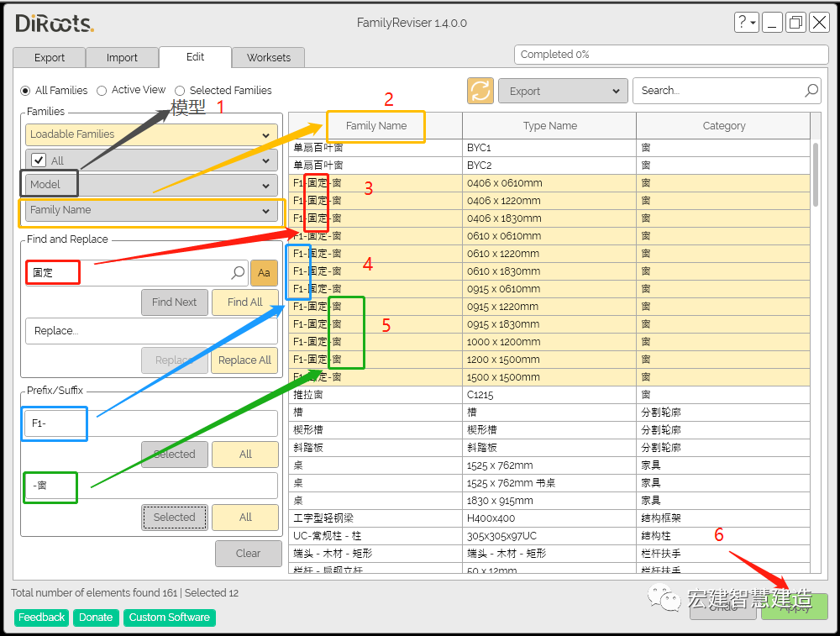The height and width of the screenshot is (636, 840).
Task: Click the DiRoots logo
Action: pos(55,24)
